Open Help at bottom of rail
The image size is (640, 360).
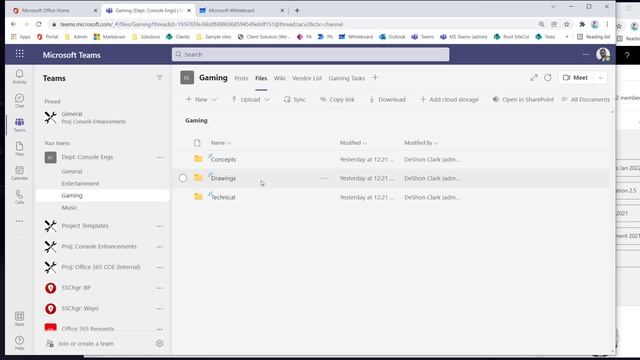click(19, 342)
